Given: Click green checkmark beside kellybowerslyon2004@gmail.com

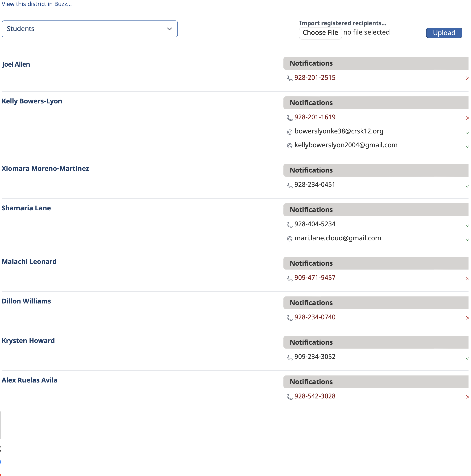Looking at the screenshot, I should tap(467, 147).
